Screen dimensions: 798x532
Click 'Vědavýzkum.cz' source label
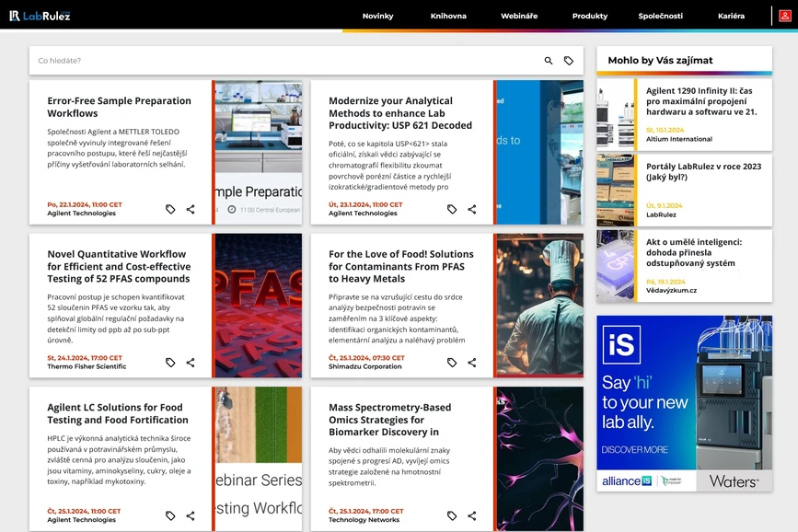[x=671, y=290]
